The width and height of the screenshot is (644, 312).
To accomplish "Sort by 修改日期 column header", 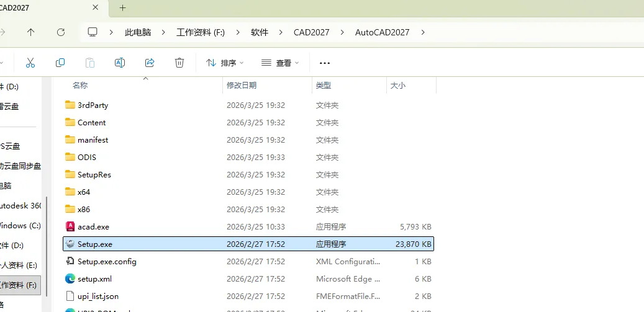I will coord(242,85).
